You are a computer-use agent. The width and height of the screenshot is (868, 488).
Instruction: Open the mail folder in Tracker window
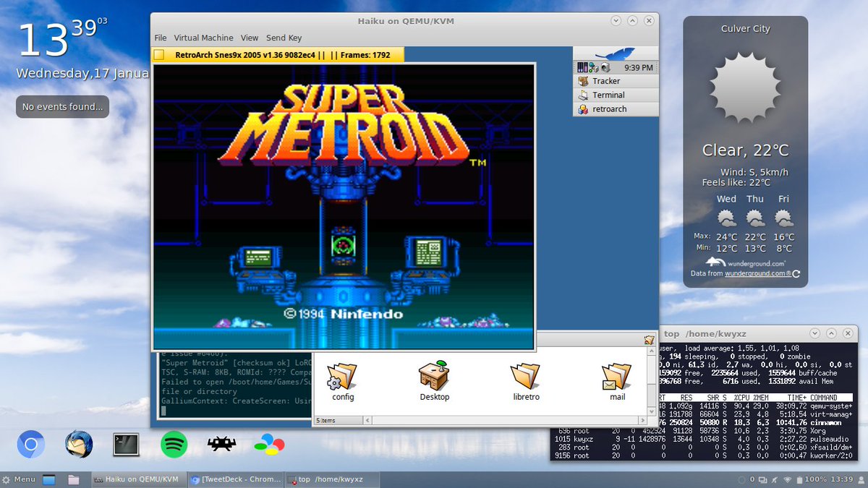[x=617, y=382]
